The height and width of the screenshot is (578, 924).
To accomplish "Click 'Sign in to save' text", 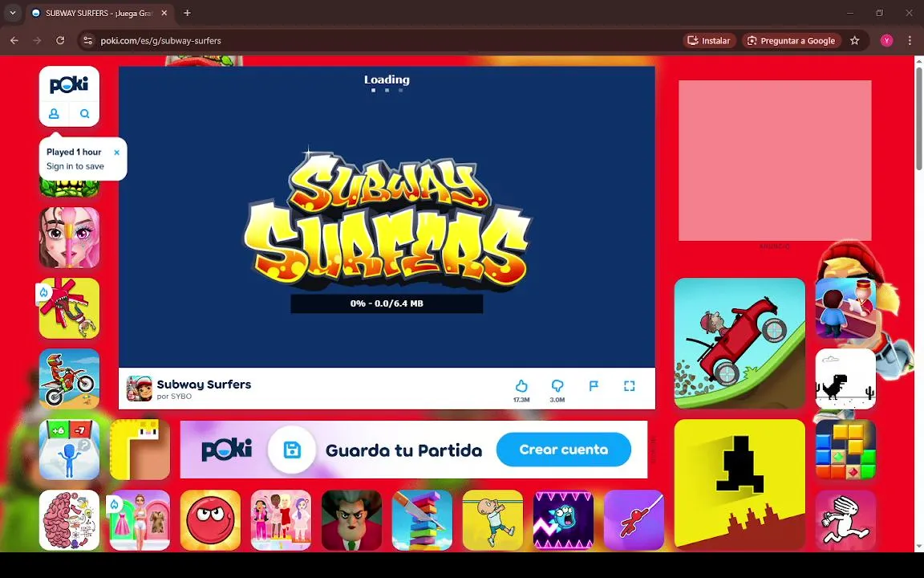I will [75, 166].
